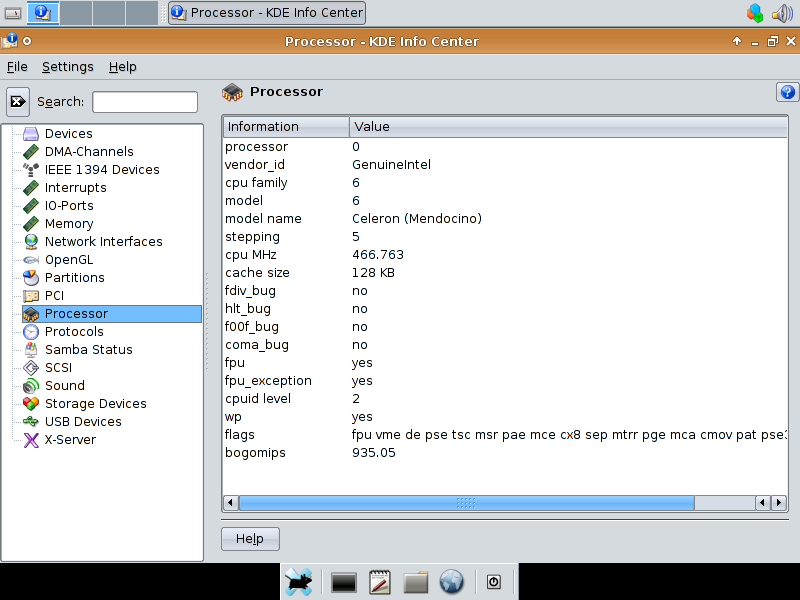
Task: Click the Xfce mouse menu dock icon
Action: point(298,582)
